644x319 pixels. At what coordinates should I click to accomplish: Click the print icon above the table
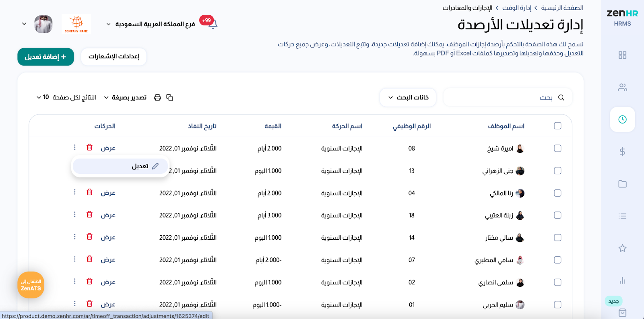point(157,97)
